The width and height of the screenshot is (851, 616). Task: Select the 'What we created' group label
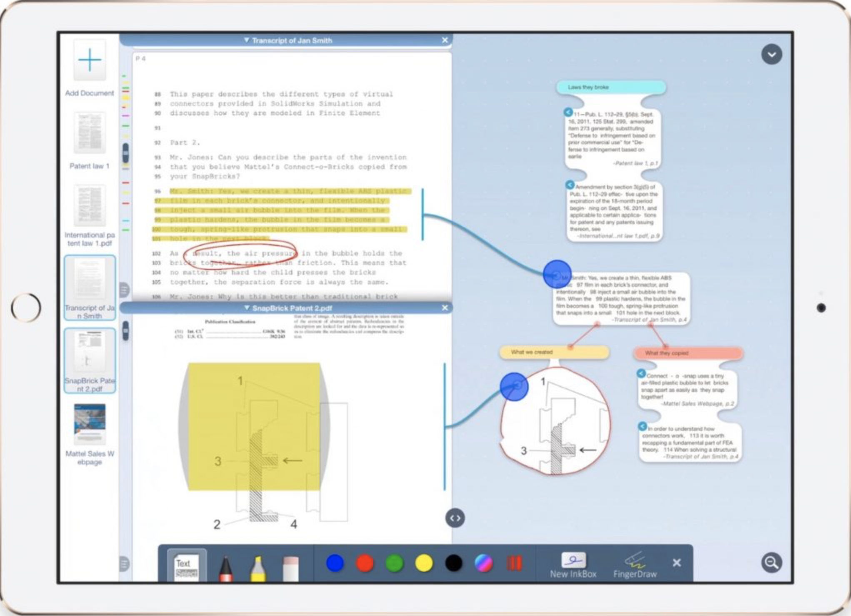[554, 352]
